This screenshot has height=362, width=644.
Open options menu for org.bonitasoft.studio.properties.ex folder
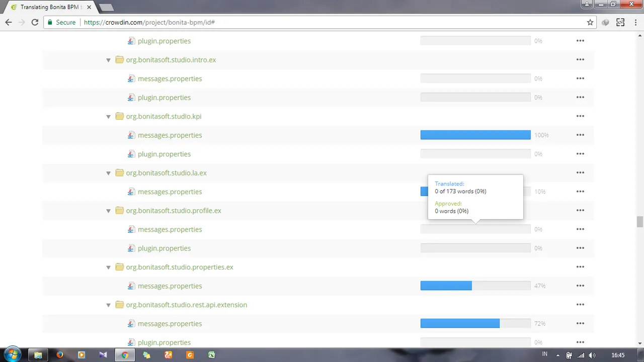click(x=580, y=267)
